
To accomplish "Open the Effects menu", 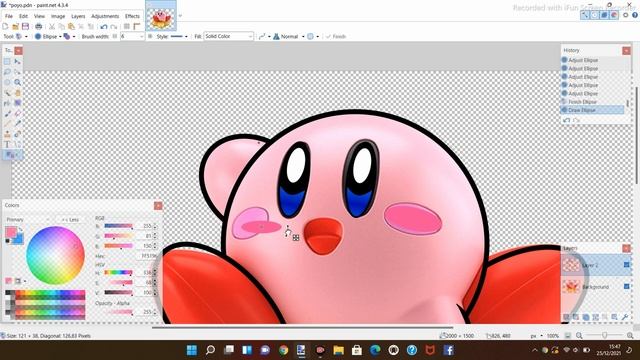I will point(132,16).
